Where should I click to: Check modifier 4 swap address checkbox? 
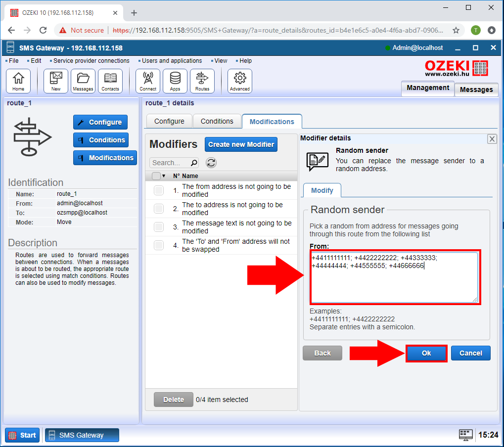click(x=158, y=245)
